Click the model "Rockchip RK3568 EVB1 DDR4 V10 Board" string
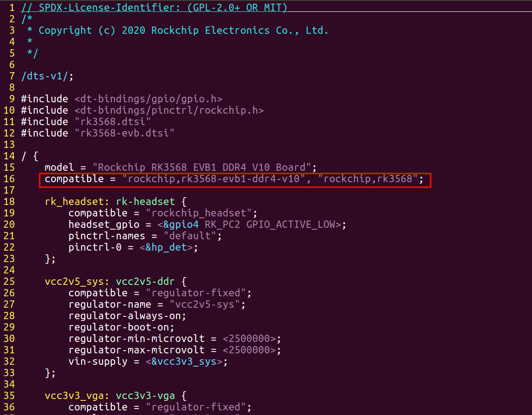Image resolution: width=532 pixels, height=415 pixels. tap(202, 168)
